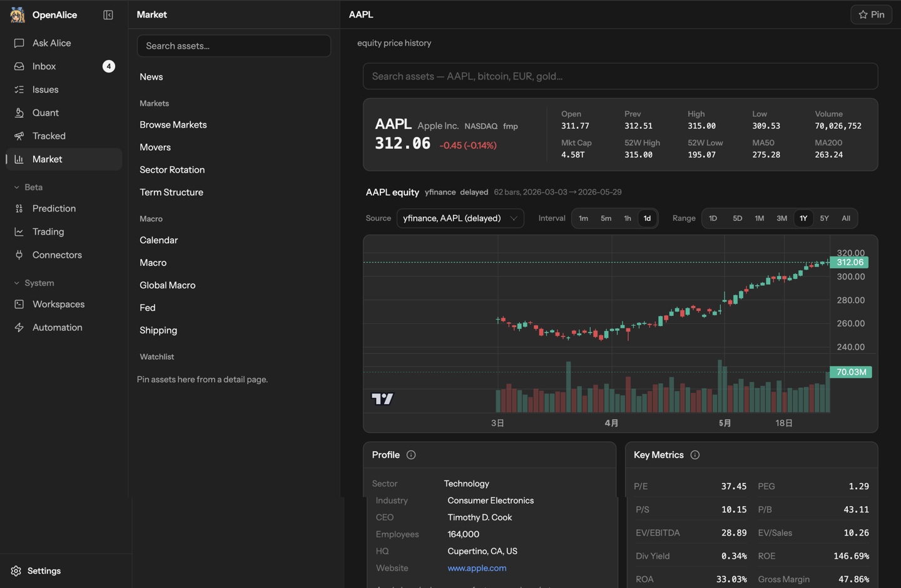Viewport: 901px width, 588px height.
Task: Select 1D range
Action: [713, 218]
